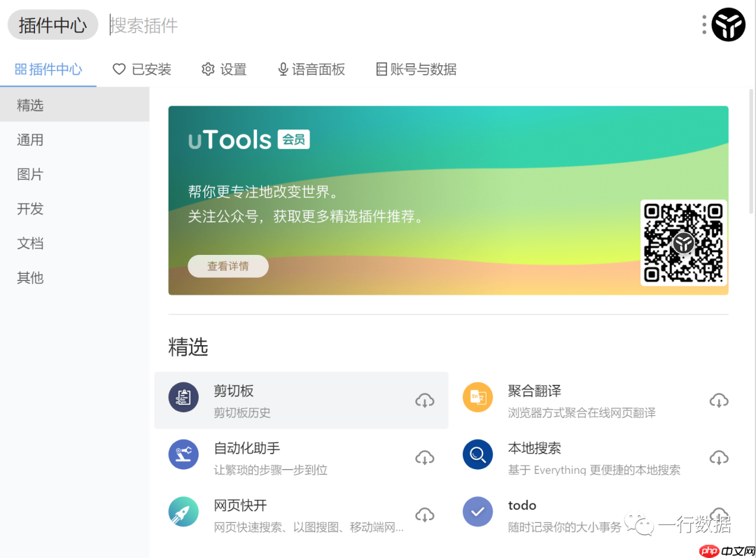This screenshot has width=756, height=558.
Task: Scan the QR code thumbnail on the banner
Action: coord(682,244)
